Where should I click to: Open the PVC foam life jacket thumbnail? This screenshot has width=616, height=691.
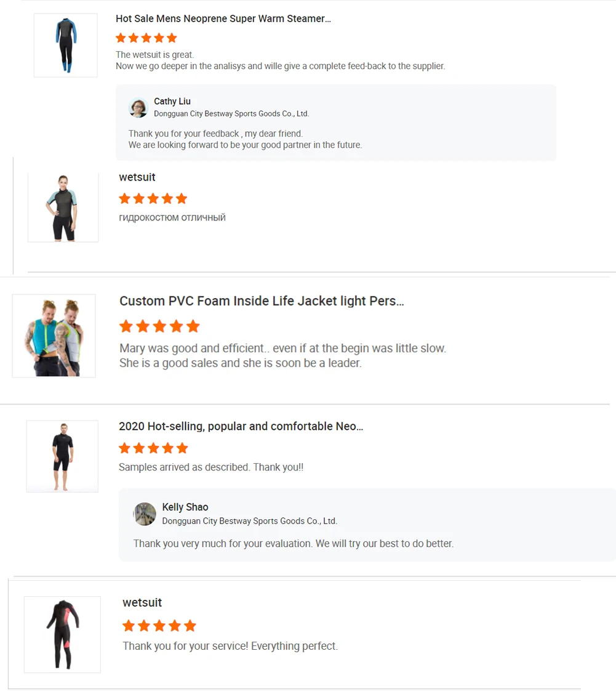point(54,336)
